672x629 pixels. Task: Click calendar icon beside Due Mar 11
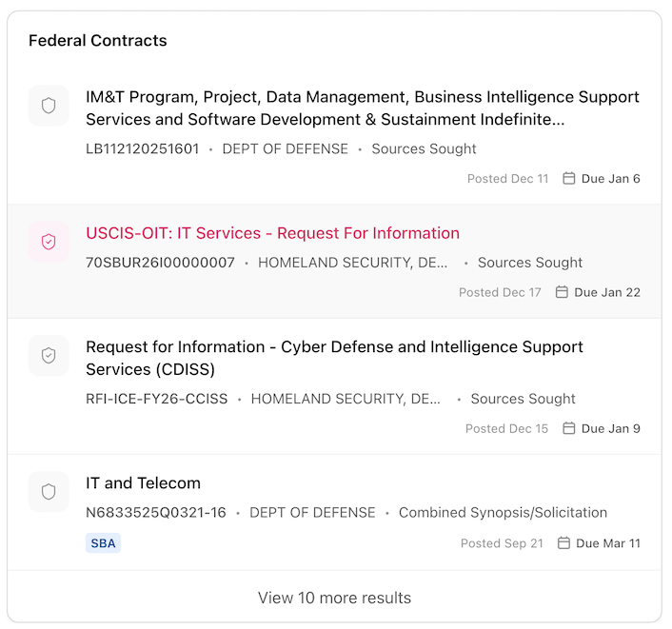(563, 543)
